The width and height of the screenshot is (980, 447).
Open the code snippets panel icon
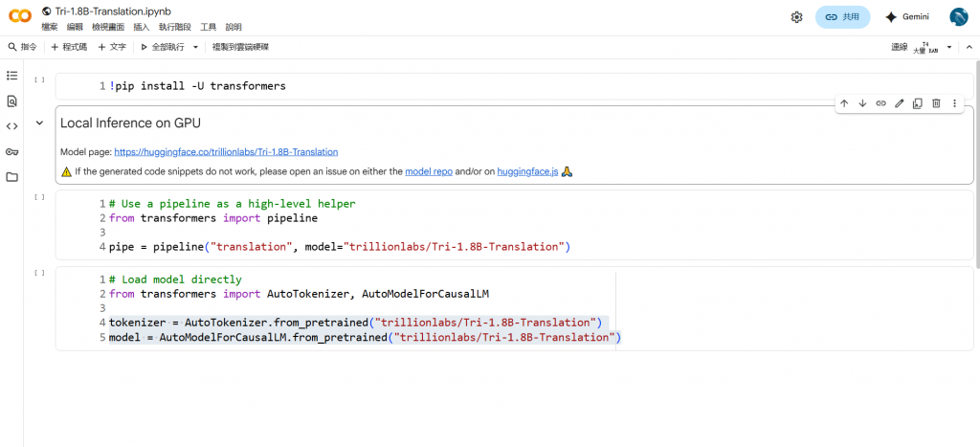point(11,125)
